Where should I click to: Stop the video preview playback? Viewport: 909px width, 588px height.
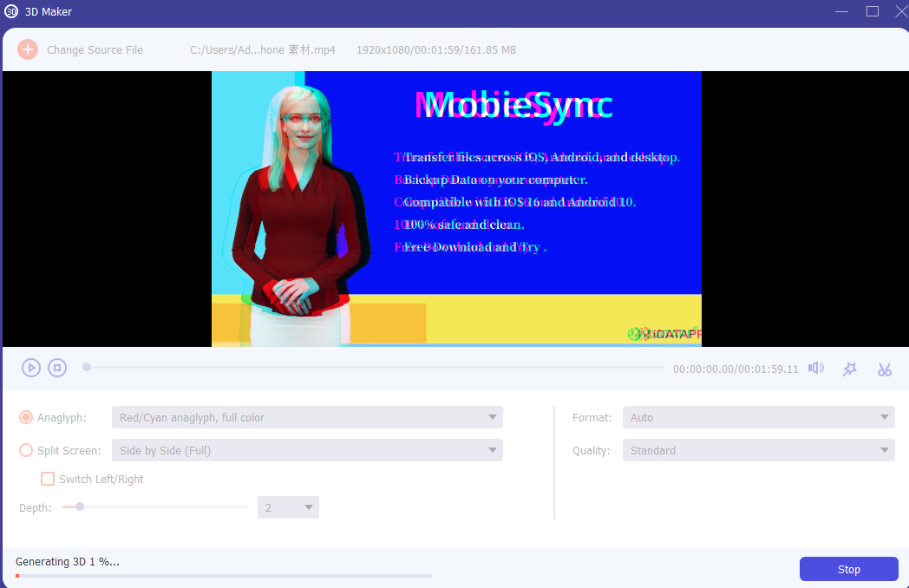coord(57,368)
